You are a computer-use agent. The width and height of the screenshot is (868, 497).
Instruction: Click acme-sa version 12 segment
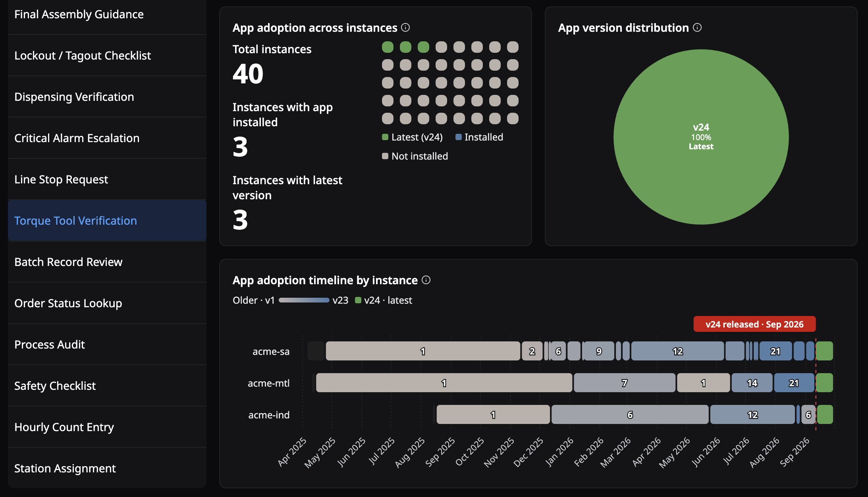tap(677, 351)
